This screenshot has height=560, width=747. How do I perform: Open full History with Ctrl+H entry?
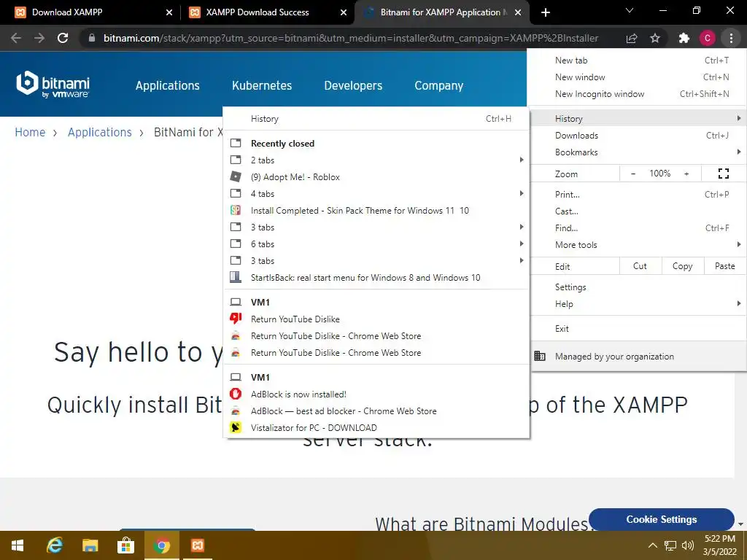(x=376, y=119)
